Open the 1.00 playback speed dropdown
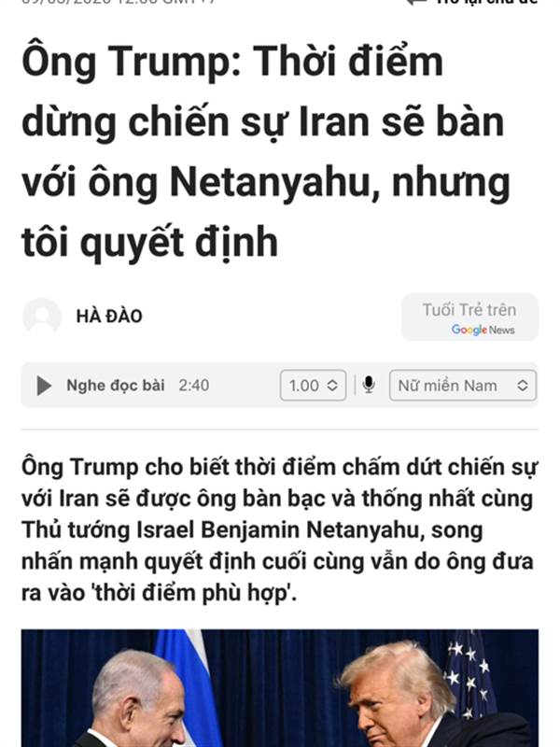The height and width of the screenshot is (747, 560). tap(313, 386)
